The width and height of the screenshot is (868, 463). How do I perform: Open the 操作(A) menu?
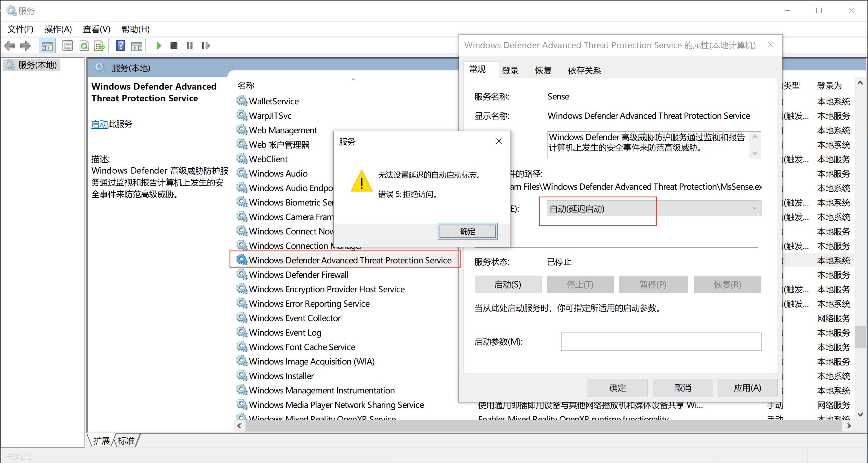58,29
